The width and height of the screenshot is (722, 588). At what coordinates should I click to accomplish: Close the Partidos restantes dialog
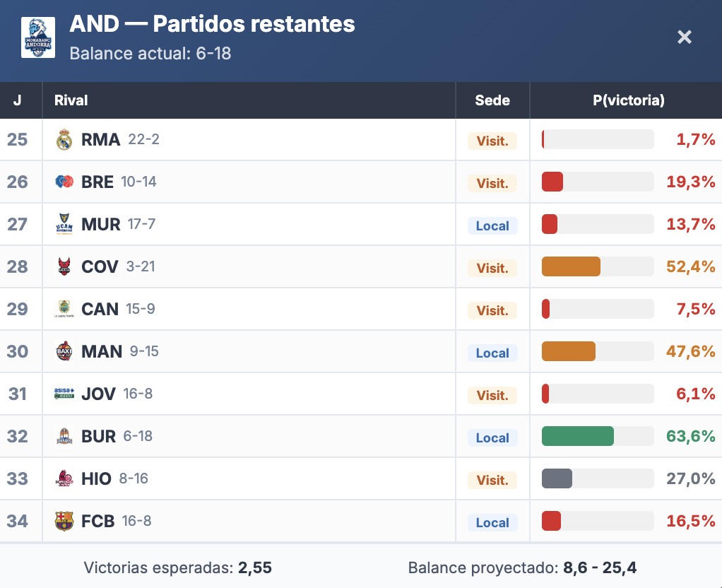(684, 37)
